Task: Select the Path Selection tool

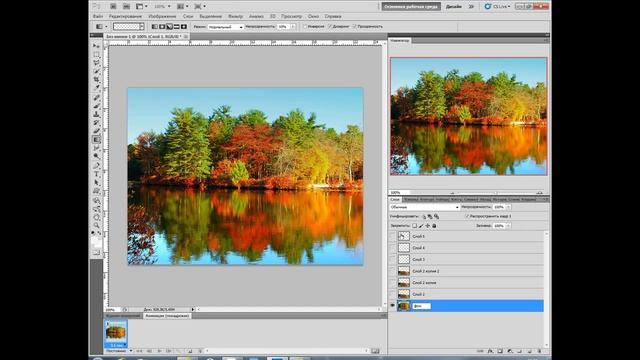Action: coord(96,183)
